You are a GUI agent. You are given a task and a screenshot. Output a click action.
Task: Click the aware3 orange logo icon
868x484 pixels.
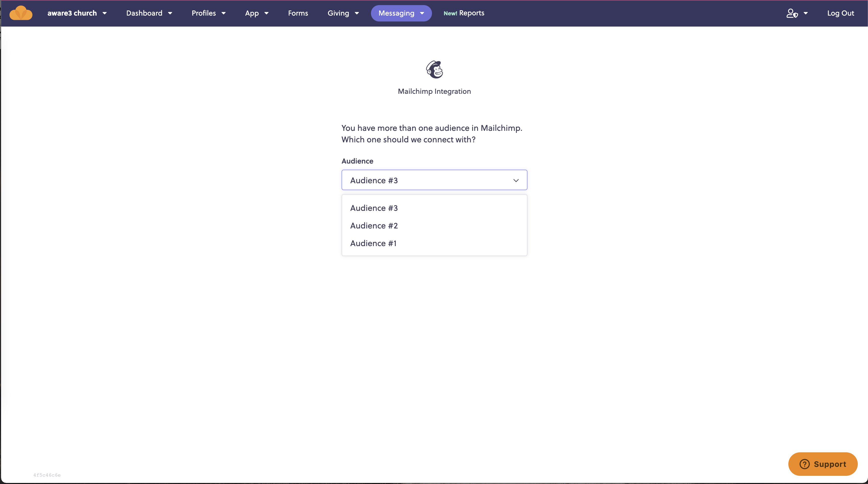21,13
